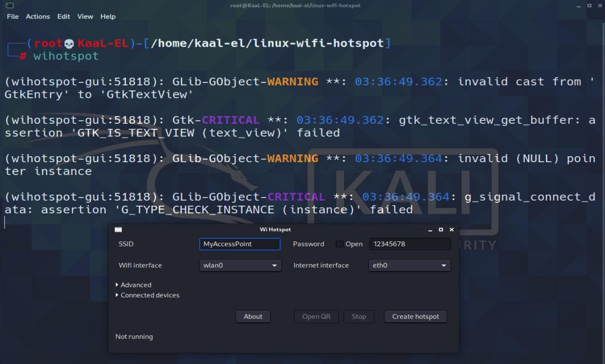
Task: Open the Wifi interface wlan0 dropdown
Action: click(x=240, y=266)
